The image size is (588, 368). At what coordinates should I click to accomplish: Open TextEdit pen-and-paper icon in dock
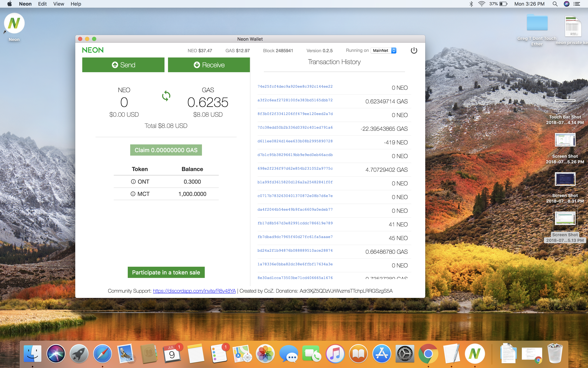[451, 354]
